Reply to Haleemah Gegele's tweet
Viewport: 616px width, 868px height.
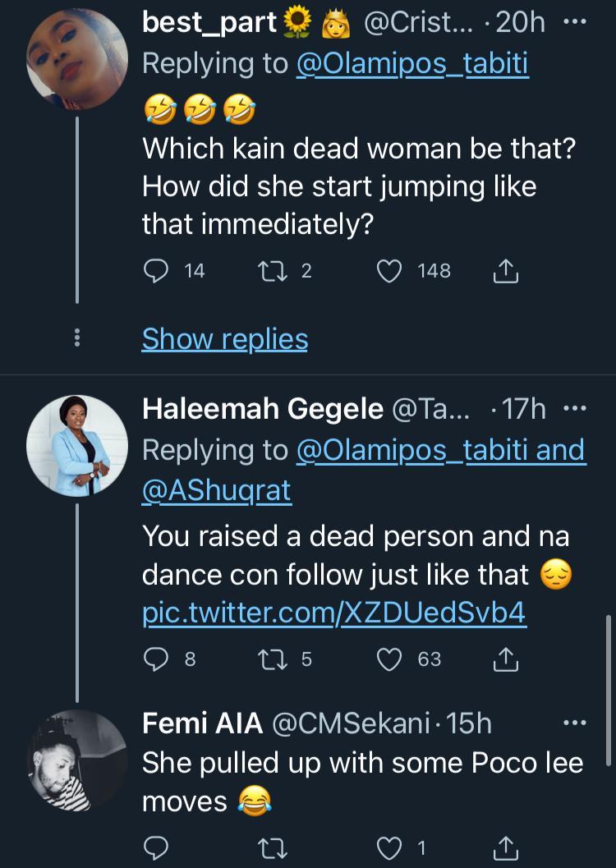click(155, 658)
